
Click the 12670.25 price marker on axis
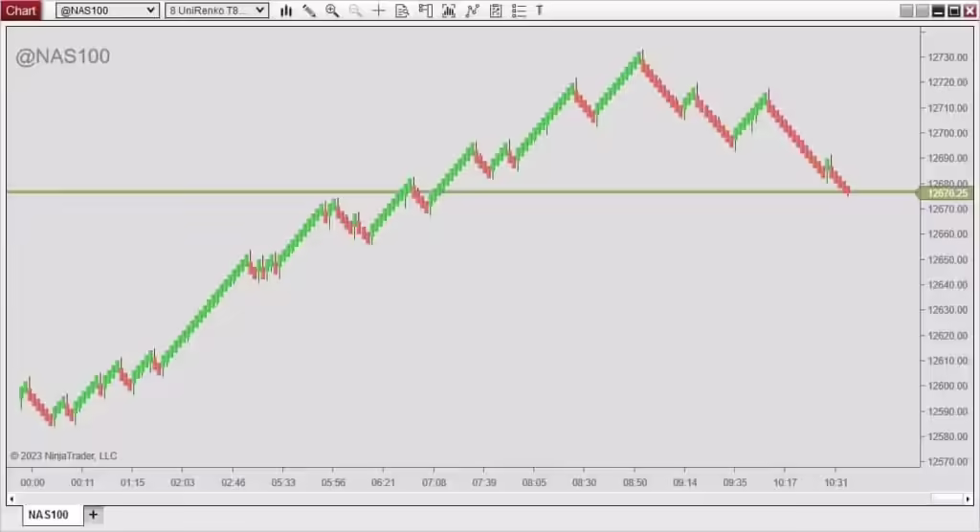947,193
